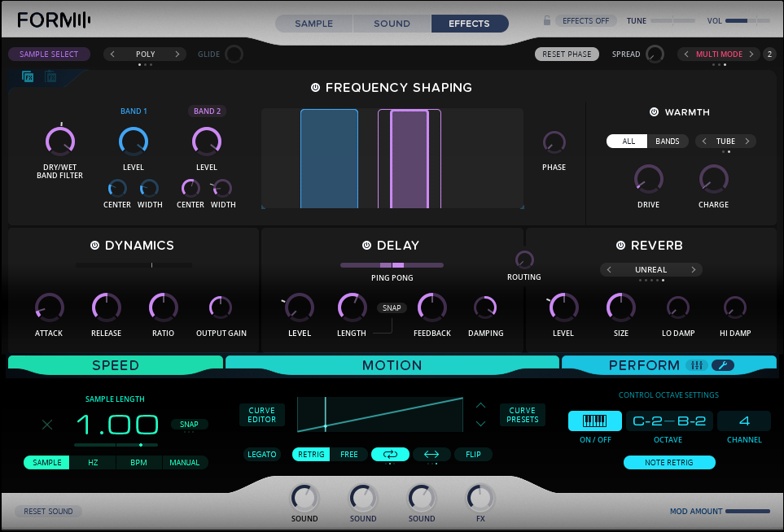The width and height of the screenshot is (784, 532).
Task: Click the Reset Phase button
Action: [567, 54]
